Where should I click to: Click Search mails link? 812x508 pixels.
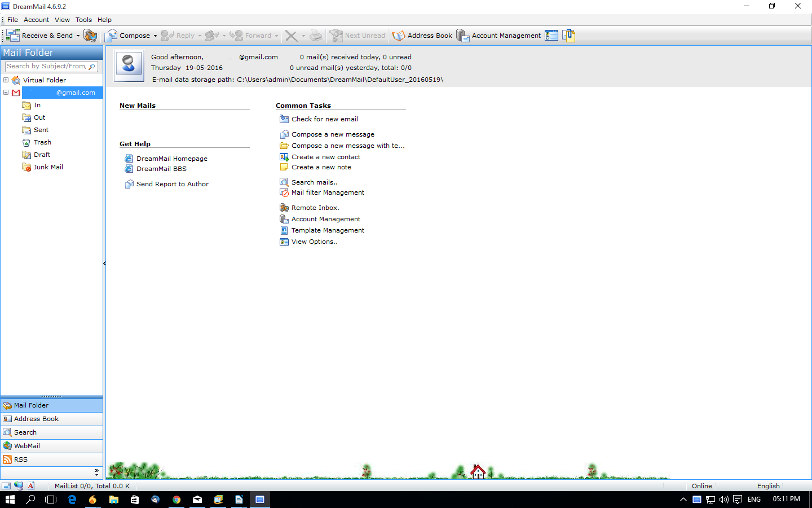click(x=315, y=182)
